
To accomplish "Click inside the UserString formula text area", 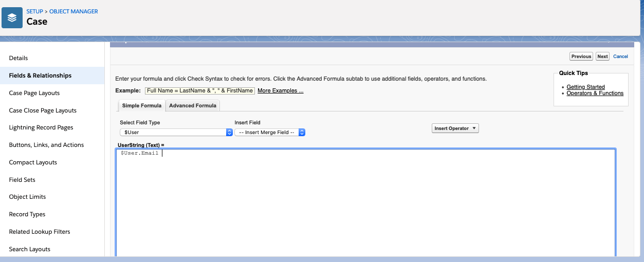I will coord(365,205).
